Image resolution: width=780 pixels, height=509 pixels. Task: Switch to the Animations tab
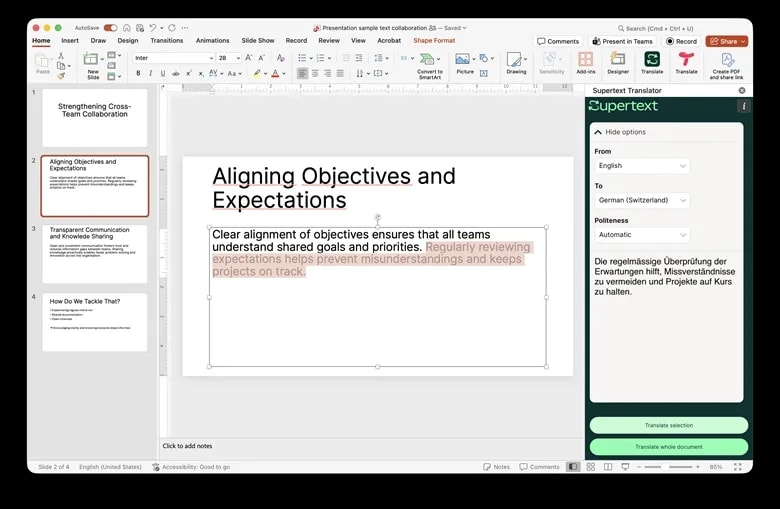point(212,40)
